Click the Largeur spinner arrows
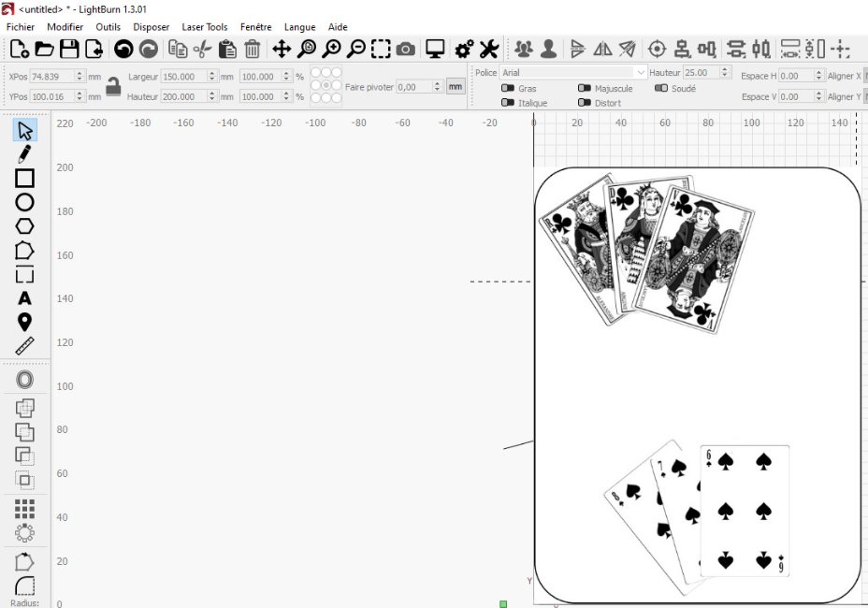Image resolution: width=868 pixels, height=608 pixels. [211, 77]
